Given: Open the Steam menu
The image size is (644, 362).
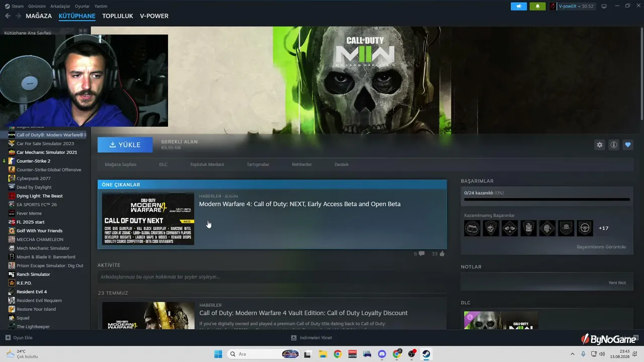Looking at the screenshot, I should (18, 6).
